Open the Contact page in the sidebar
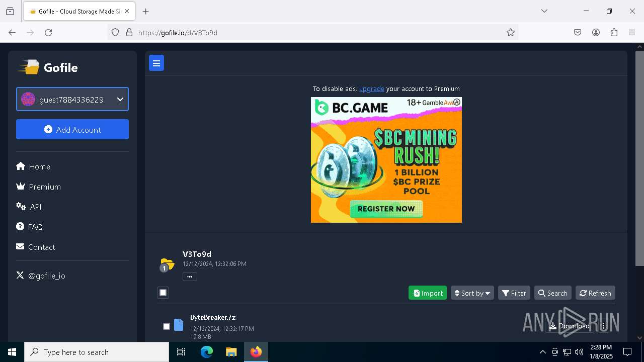Viewport: 644px width, 362px height. tap(36, 247)
